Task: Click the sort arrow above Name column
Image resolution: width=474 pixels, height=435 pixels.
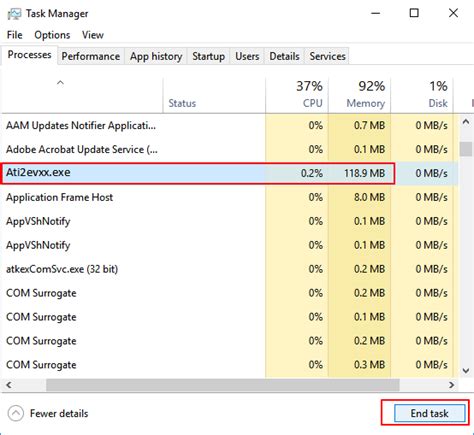Action: pos(60,83)
